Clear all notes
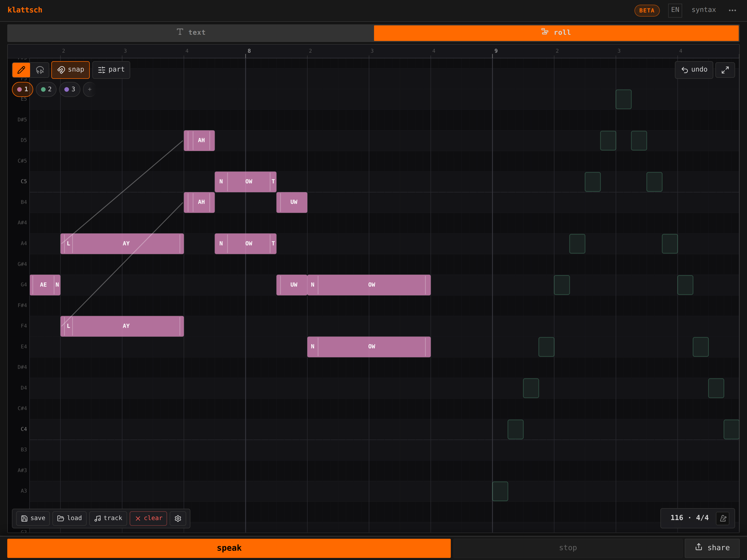Viewport: 747px width, 560px height. (x=148, y=518)
